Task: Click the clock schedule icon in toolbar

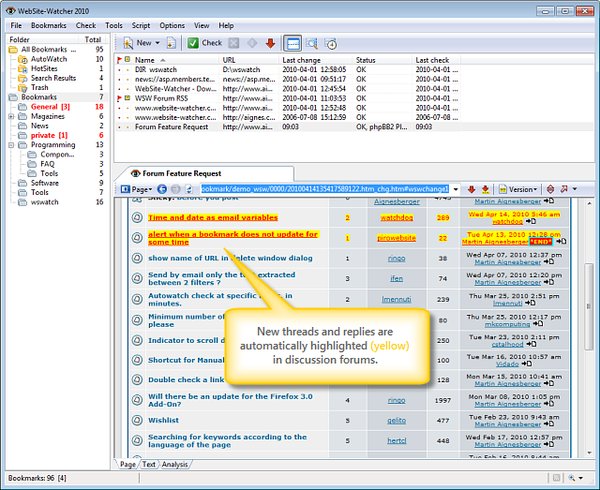Action: pyautogui.click(x=331, y=43)
